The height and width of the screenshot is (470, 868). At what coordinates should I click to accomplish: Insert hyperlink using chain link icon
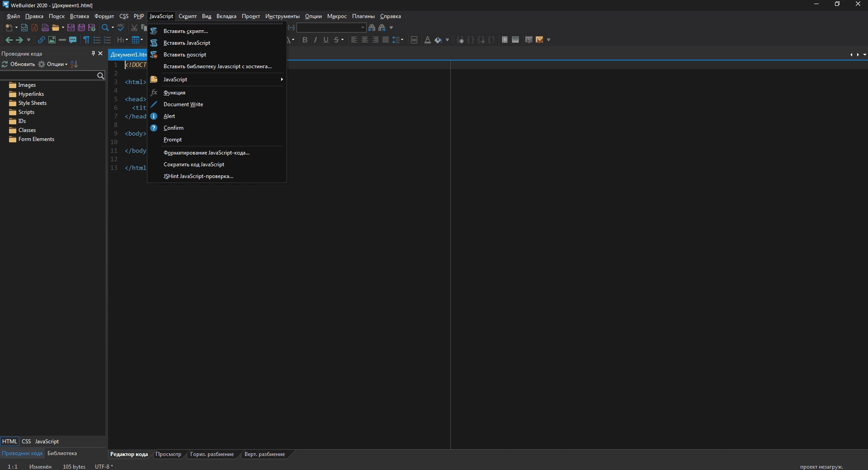[41, 40]
